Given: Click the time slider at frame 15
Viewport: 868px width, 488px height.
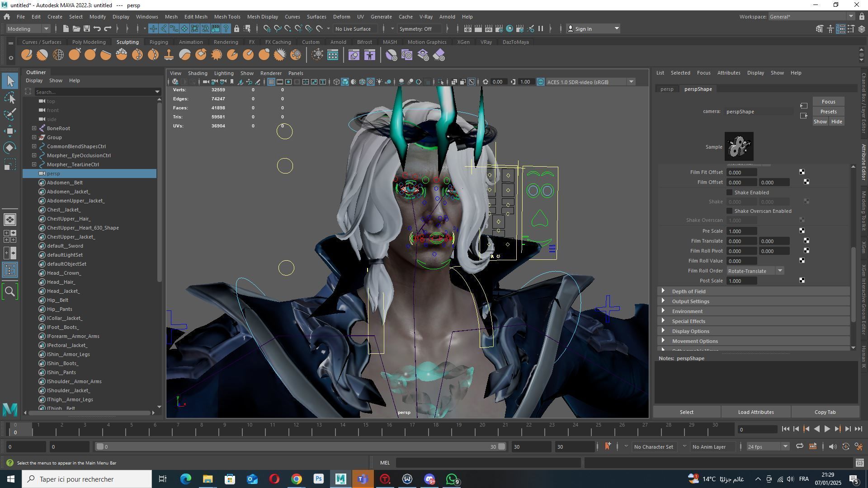Looking at the screenshot, I should click(x=366, y=428).
